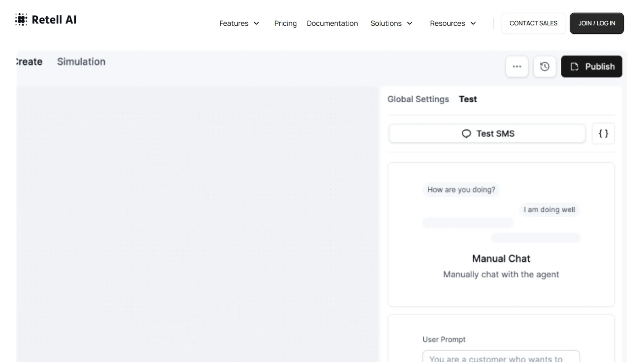Switch to the Simulation tab
This screenshot has width=644, height=362.
[81, 62]
